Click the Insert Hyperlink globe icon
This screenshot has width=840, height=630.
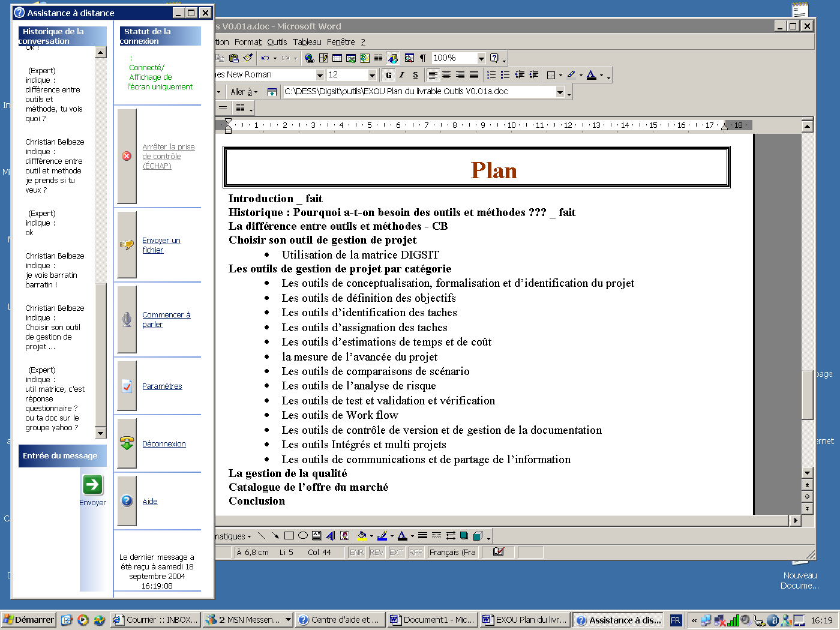tap(310, 58)
